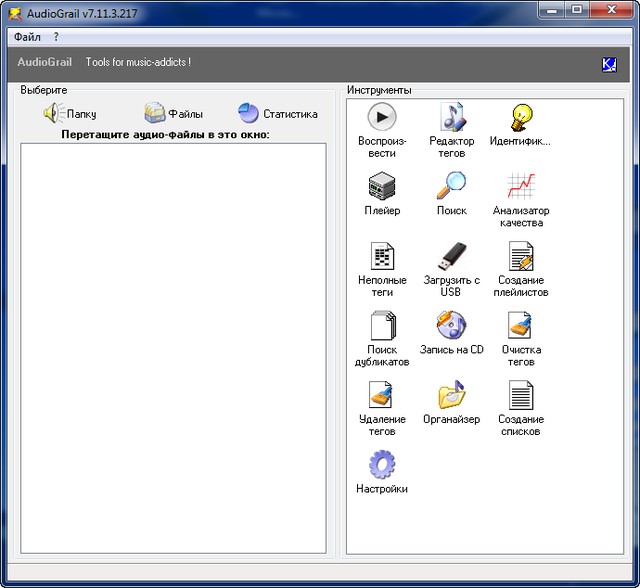Screen dimensions: 640x588
Task: Open the Воспроизвести playback tool
Action: point(381,117)
